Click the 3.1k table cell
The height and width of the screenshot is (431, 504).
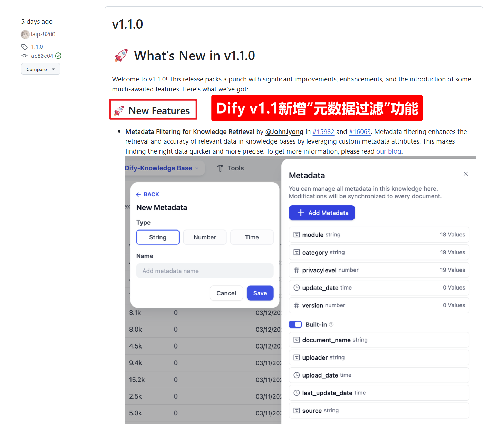tap(135, 313)
